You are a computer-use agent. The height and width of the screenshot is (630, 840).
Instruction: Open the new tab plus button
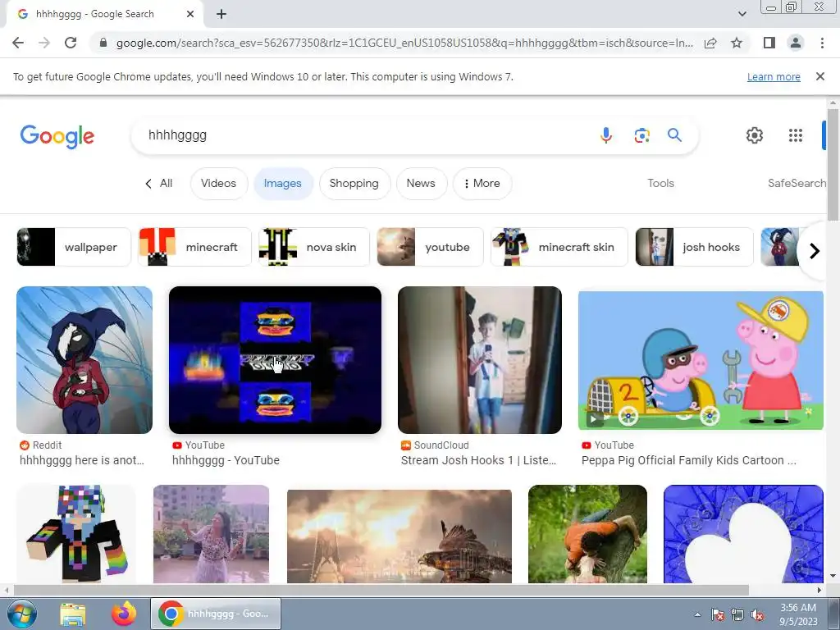click(221, 15)
